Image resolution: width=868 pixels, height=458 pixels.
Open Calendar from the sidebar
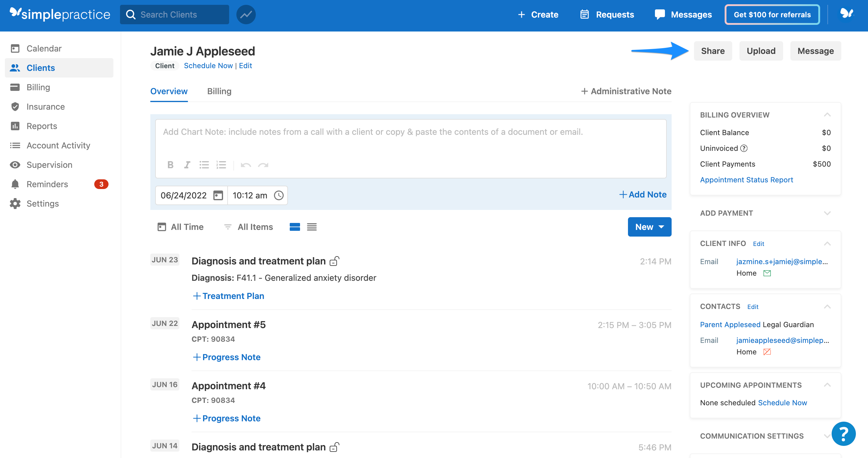59,48
